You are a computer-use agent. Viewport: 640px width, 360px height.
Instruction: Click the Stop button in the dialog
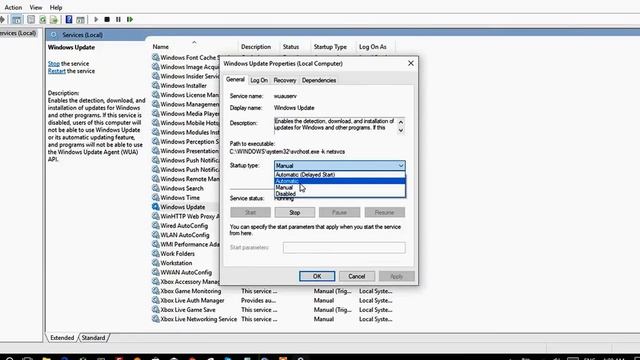[295, 212]
